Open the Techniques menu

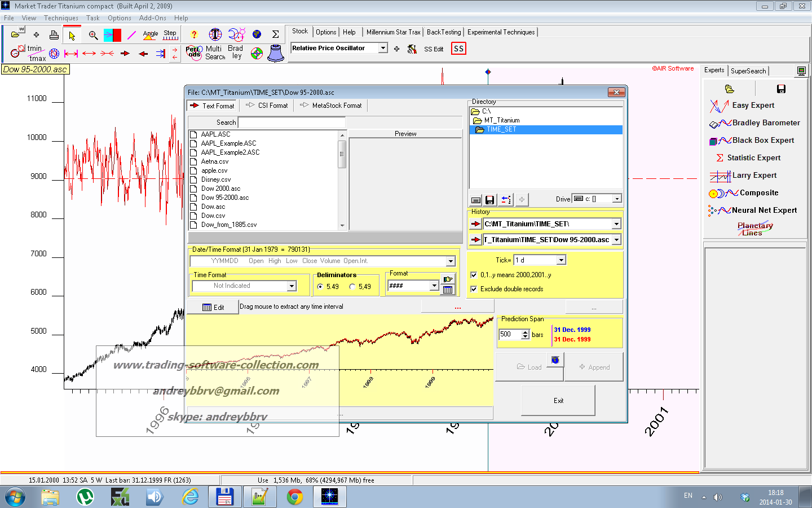point(61,18)
